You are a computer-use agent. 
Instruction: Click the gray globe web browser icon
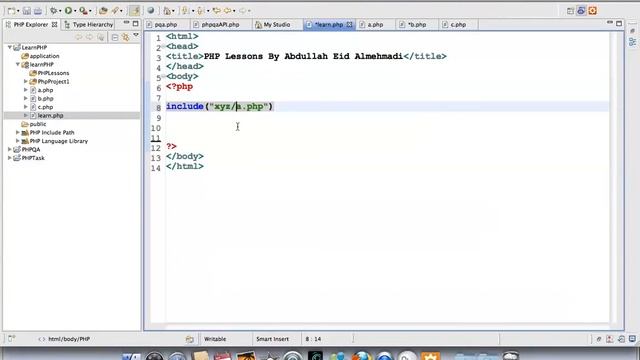(151, 11)
